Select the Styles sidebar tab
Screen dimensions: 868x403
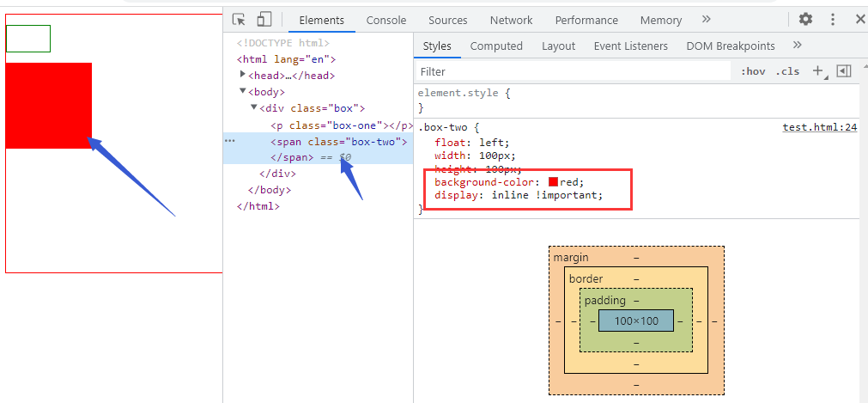pos(437,46)
